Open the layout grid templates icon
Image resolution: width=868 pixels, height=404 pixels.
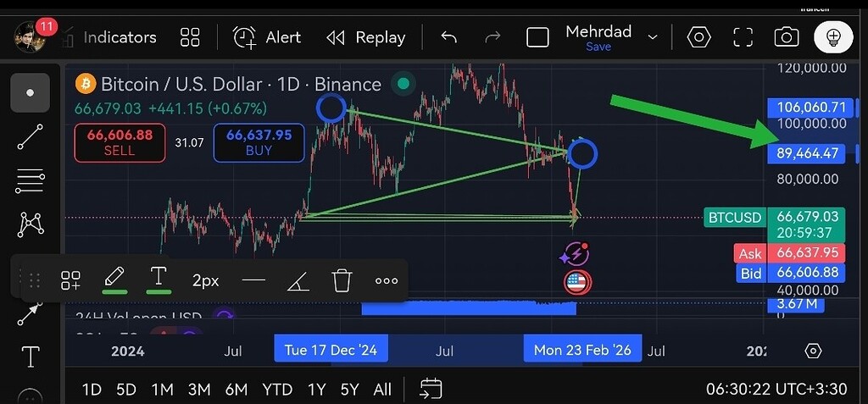(190, 37)
